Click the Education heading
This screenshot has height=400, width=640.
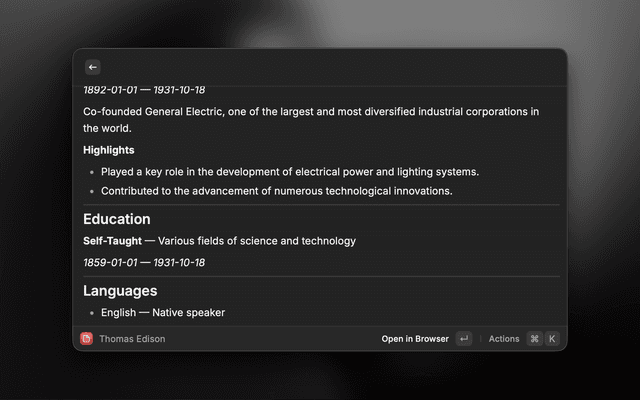coord(117,219)
